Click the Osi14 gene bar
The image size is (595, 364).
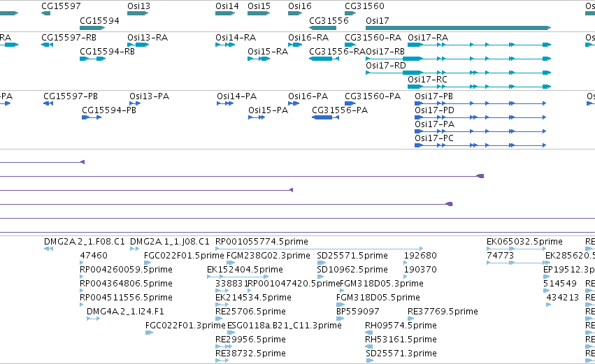pyautogui.click(x=225, y=13)
